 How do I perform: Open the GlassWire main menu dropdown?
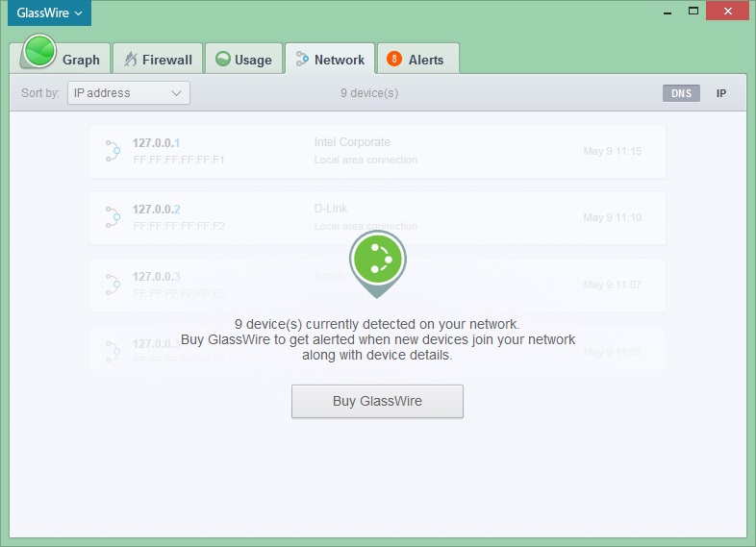(x=49, y=12)
